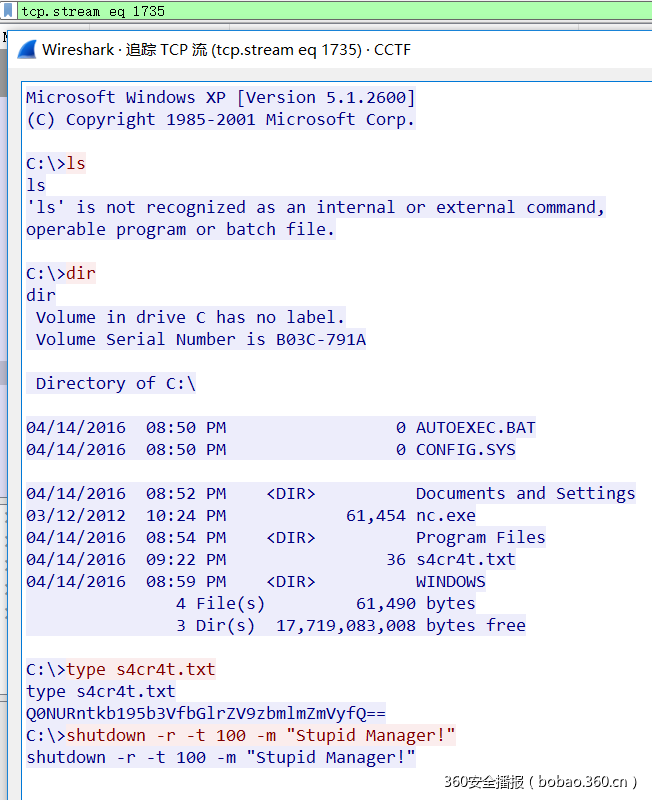Click the WINDOWS directory row
Viewport: 652px width, 800px height.
(256, 581)
